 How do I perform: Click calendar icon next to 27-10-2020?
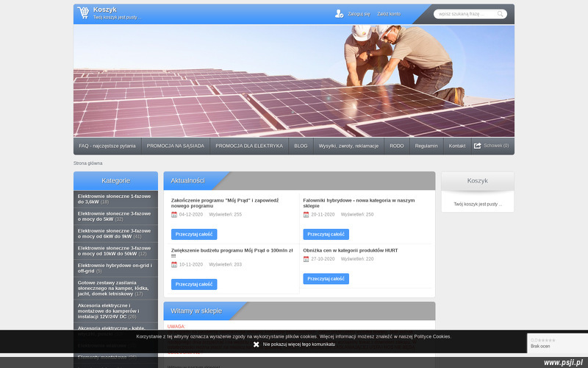point(306,259)
